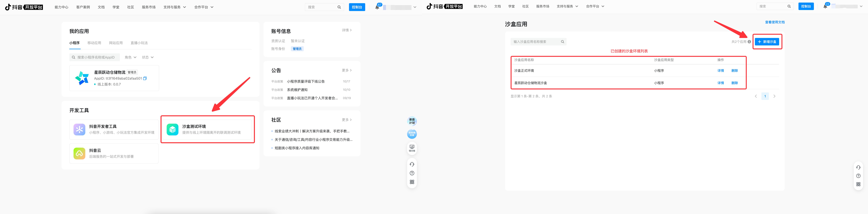Click 控制台 button in right window
This screenshot has width=868, height=214.
point(806,6)
